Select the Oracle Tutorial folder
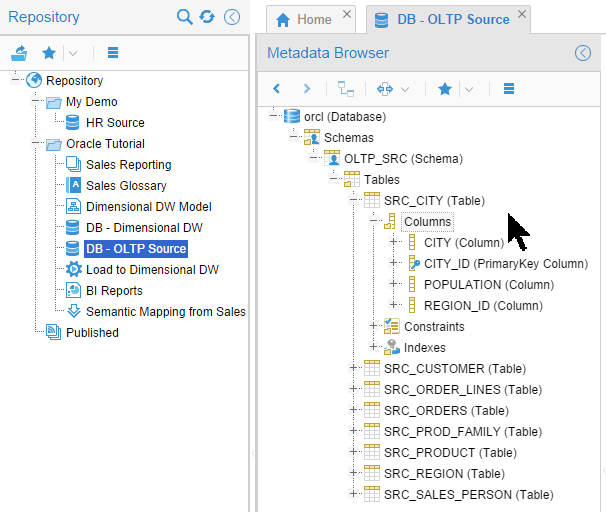Image resolution: width=606 pixels, height=512 pixels. [x=105, y=143]
